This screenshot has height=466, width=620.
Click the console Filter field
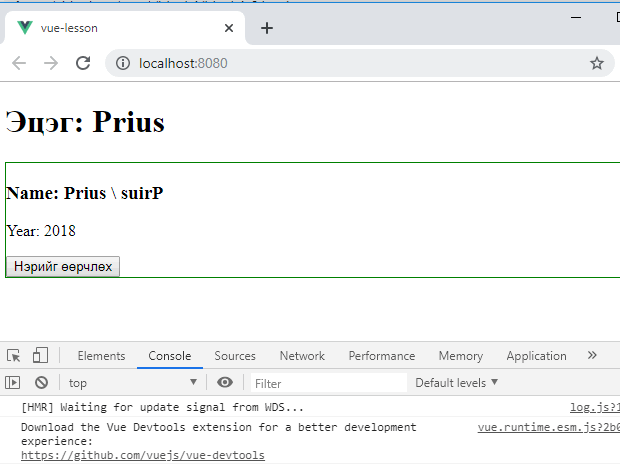tap(329, 383)
